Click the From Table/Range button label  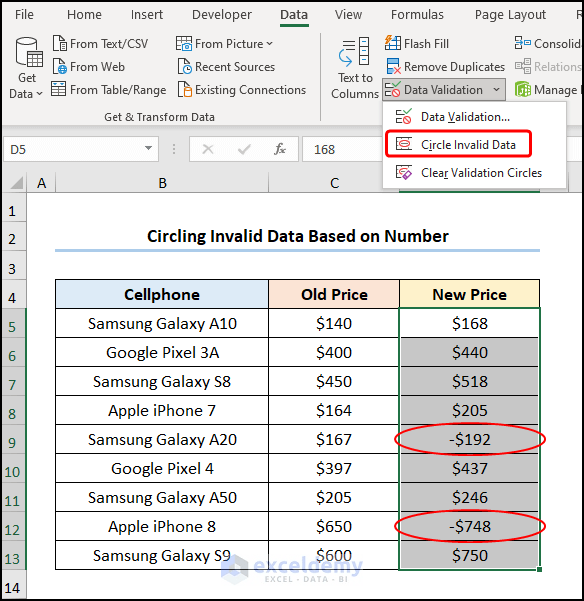point(118,90)
